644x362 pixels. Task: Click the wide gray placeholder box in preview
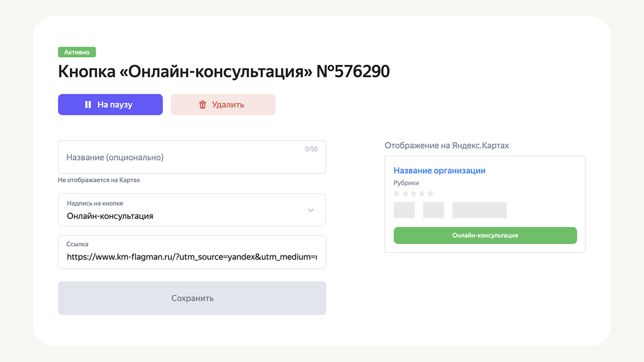[x=479, y=210]
